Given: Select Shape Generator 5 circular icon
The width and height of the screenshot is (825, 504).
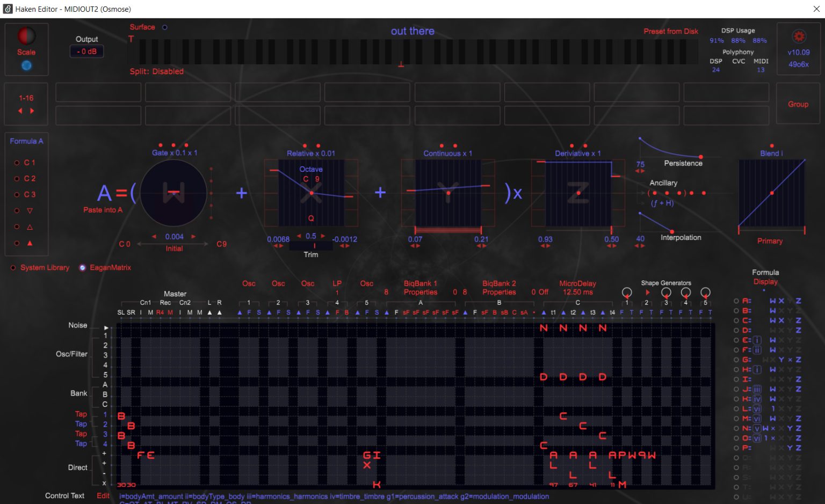Looking at the screenshot, I should pos(706,293).
